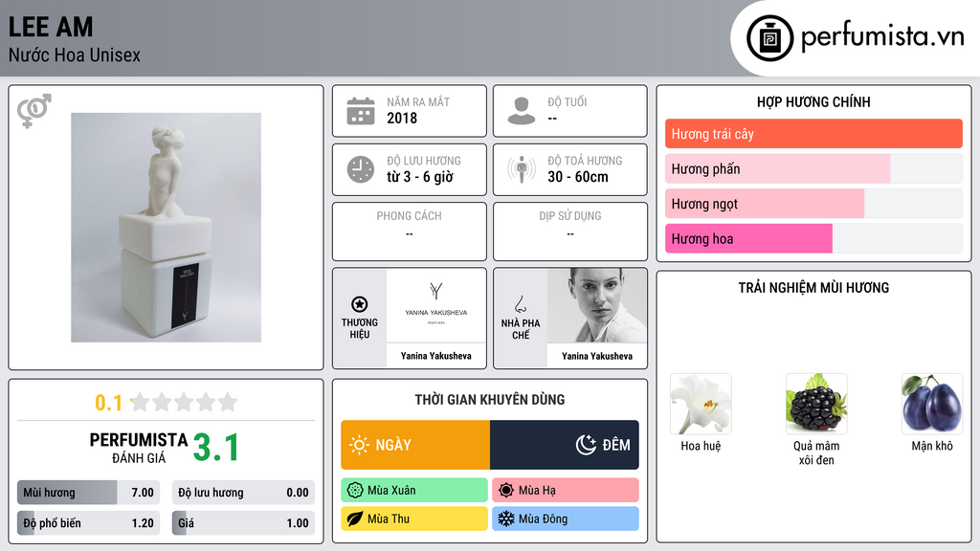
Task: Click the Hoa huệ note label
Action: tap(701, 446)
